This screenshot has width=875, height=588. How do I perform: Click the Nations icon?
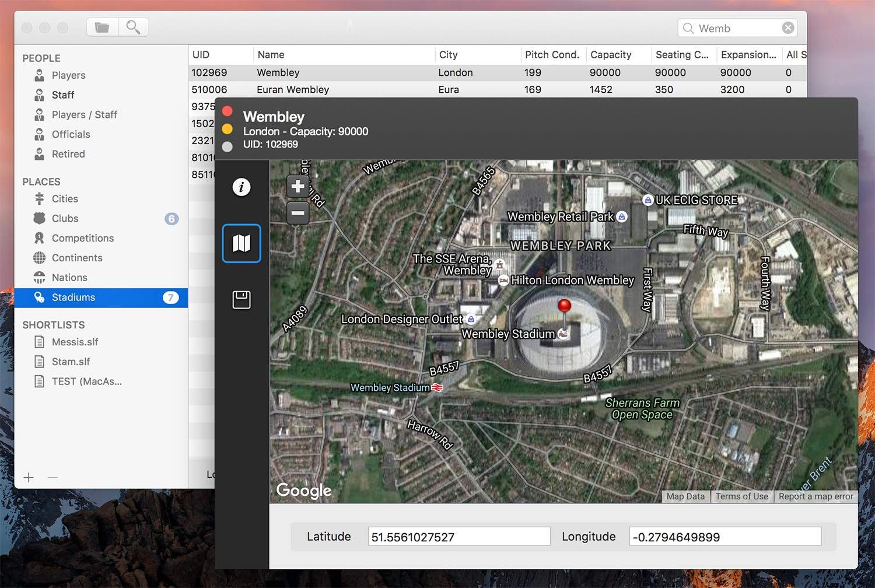tap(39, 278)
